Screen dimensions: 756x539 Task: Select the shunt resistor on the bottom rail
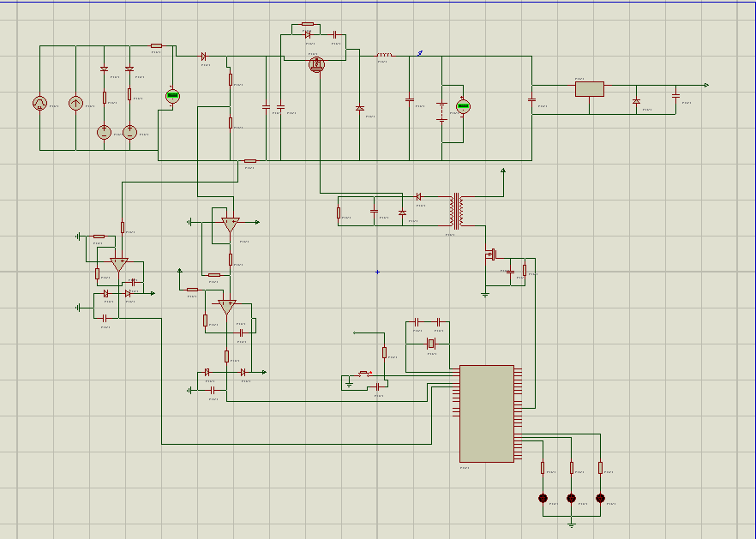(x=250, y=160)
